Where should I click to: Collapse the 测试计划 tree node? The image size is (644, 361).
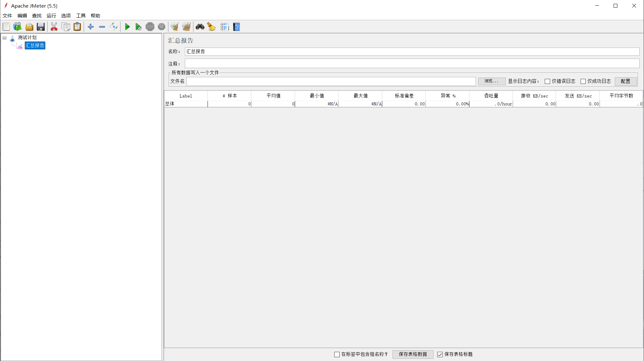(x=4, y=38)
